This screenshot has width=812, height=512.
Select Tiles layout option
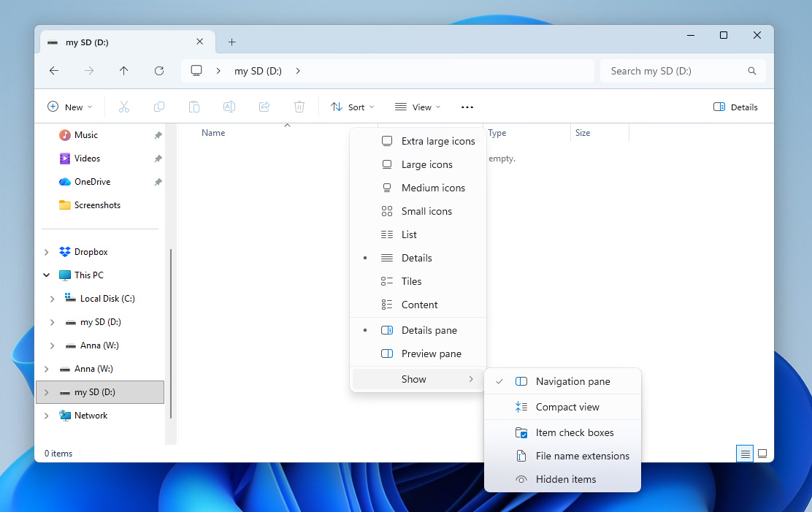(x=418, y=281)
